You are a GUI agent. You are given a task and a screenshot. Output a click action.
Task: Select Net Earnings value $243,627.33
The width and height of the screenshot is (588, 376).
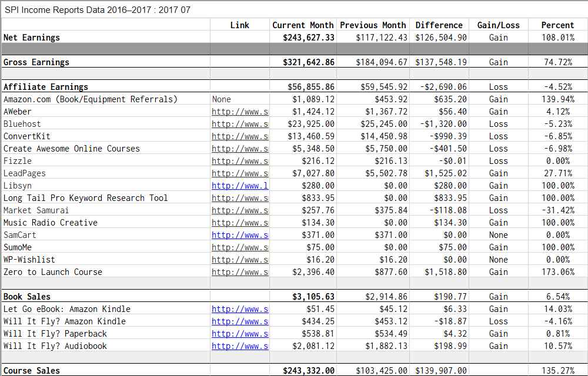tap(309, 38)
